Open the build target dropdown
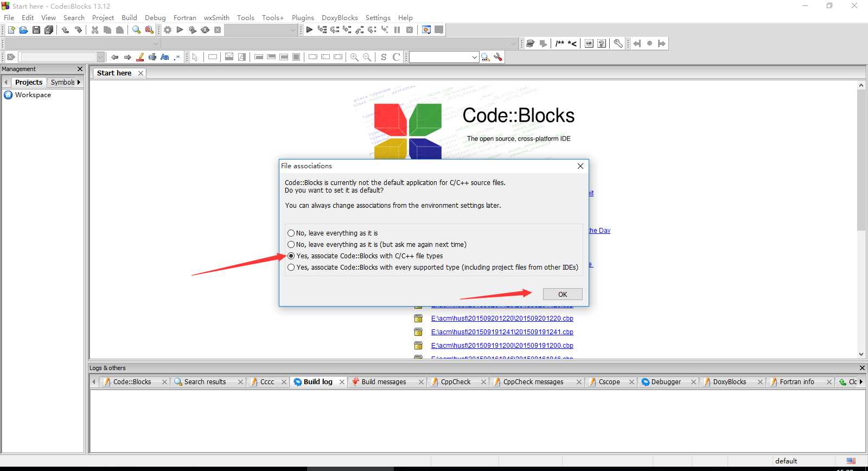The height and width of the screenshot is (471, 868). point(293,30)
